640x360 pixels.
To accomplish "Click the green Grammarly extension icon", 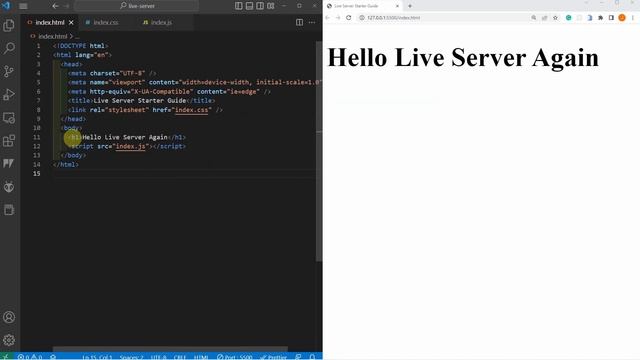I will (569, 18).
